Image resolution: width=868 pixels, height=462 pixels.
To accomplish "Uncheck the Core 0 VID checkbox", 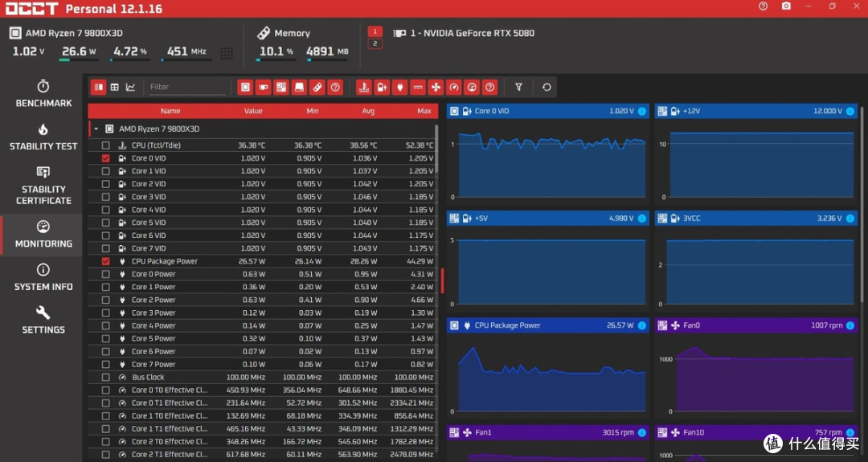I will click(106, 158).
